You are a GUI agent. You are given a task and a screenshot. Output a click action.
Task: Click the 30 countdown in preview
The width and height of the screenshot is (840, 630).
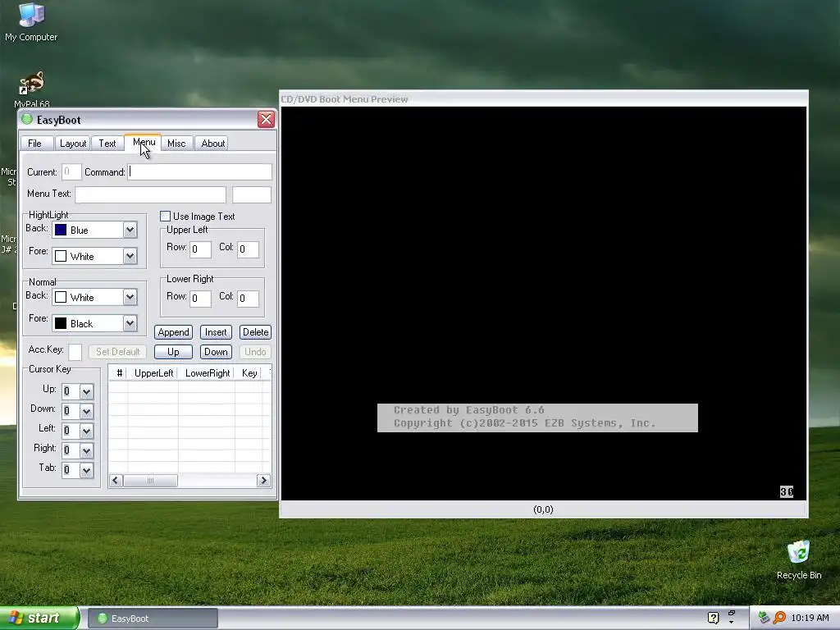(x=786, y=491)
